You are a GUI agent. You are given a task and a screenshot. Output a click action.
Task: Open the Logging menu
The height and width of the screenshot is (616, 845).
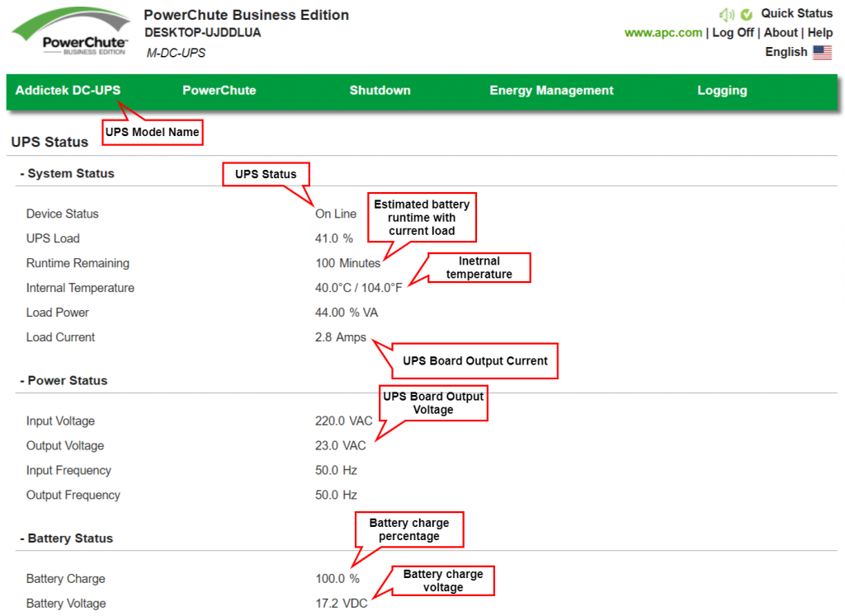(722, 91)
